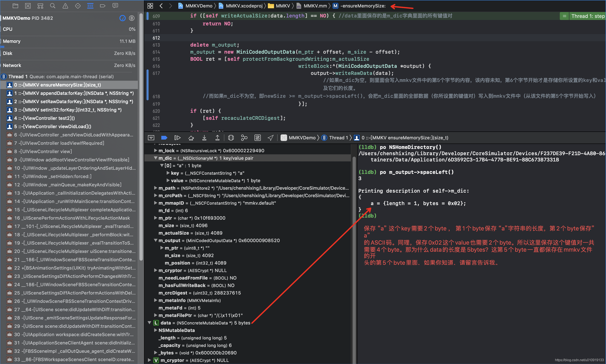Screen dimensions: 606x364
Task: Collapse the m_dic variable
Action: coord(155,158)
